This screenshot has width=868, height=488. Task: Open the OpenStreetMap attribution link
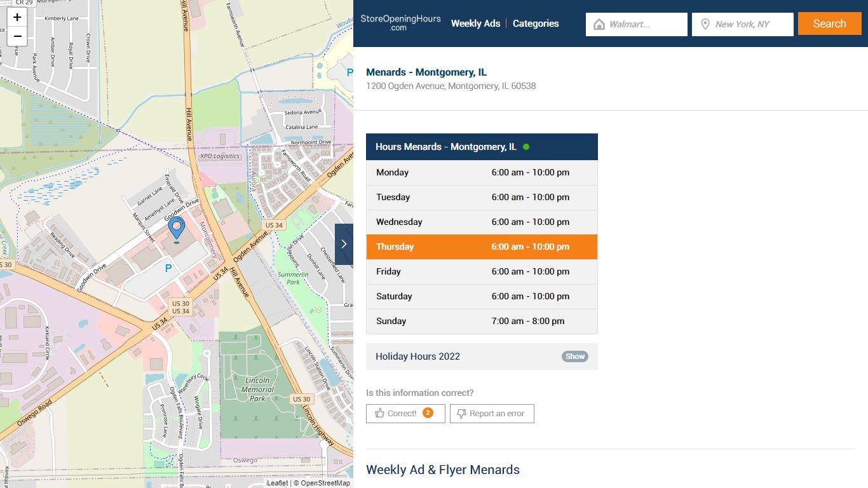[x=325, y=483]
